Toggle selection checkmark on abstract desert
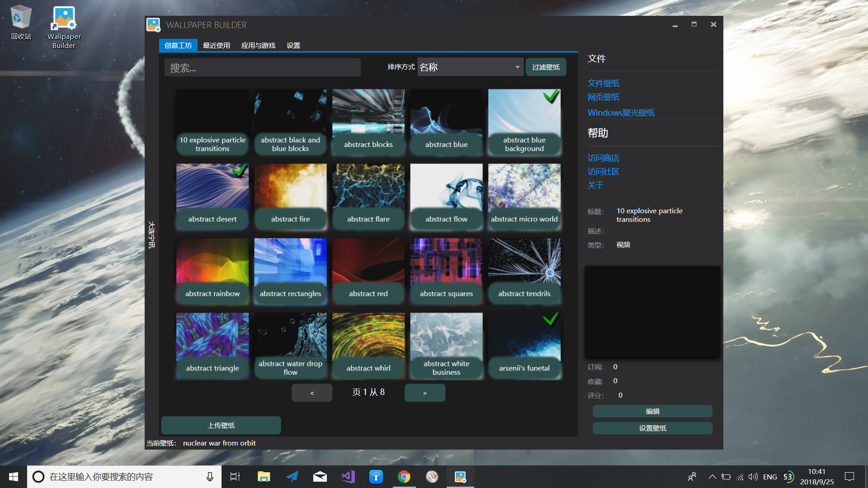The width and height of the screenshot is (868, 488). [240, 171]
